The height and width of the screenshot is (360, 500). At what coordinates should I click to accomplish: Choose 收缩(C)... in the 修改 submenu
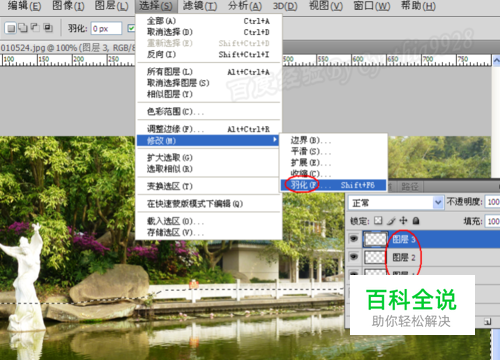[x=333, y=174]
